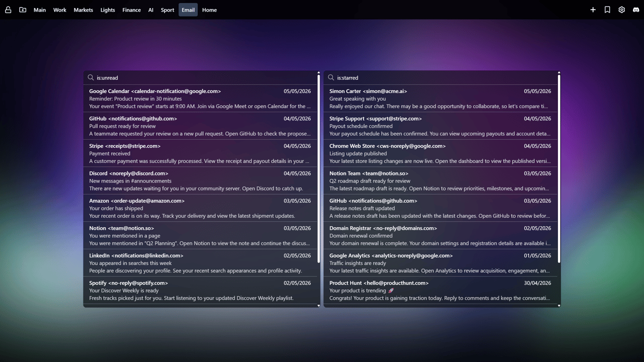Click the Discord icon at top right
This screenshot has height=362, width=644.
click(636, 10)
